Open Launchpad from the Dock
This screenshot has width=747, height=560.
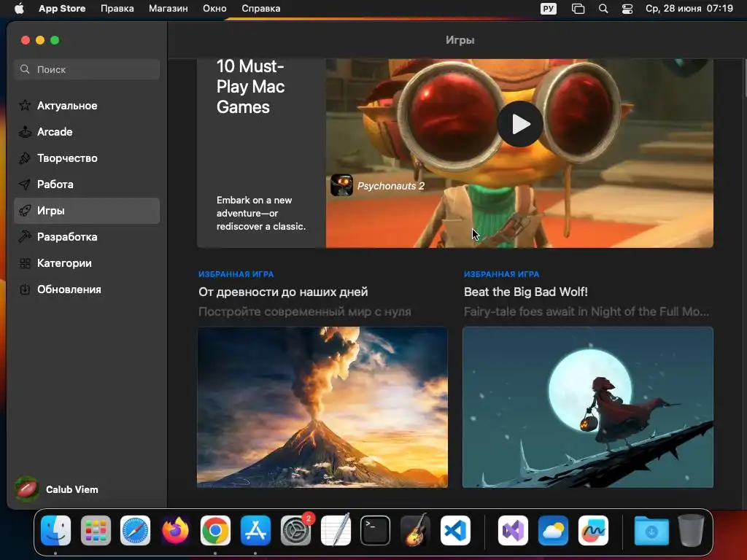(x=96, y=530)
